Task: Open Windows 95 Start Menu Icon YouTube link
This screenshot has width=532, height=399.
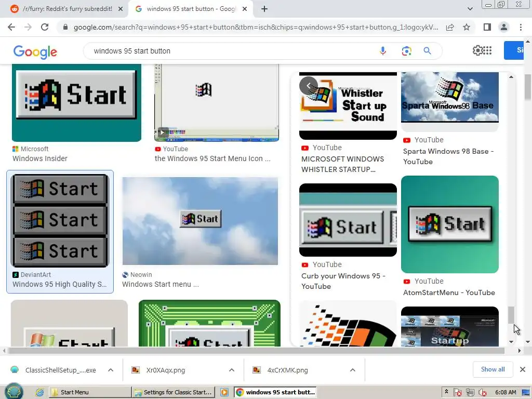Action: point(212,158)
